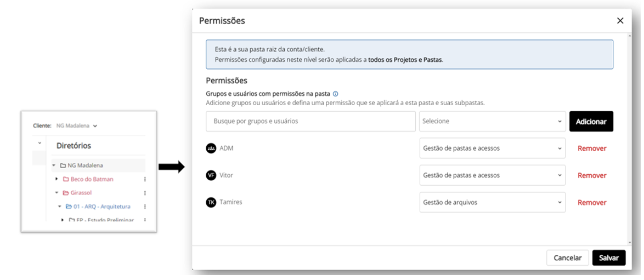The height and width of the screenshot is (280, 644).
Task: Save permissions with the Salvar button
Action: click(x=609, y=258)
